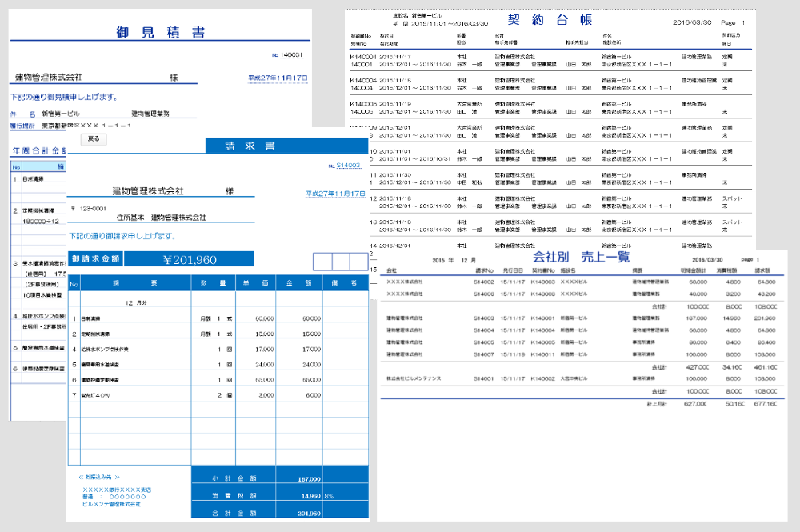Click the 御見積書 date 平成27年11月17日
This screenshot has height=532, width=800.
pos(278,78)
